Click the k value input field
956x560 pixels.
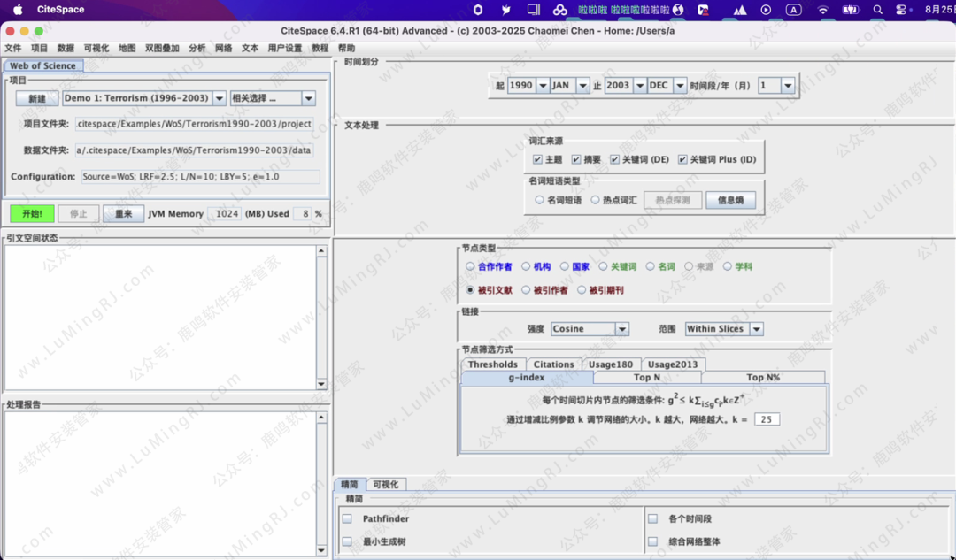point(767,419)
